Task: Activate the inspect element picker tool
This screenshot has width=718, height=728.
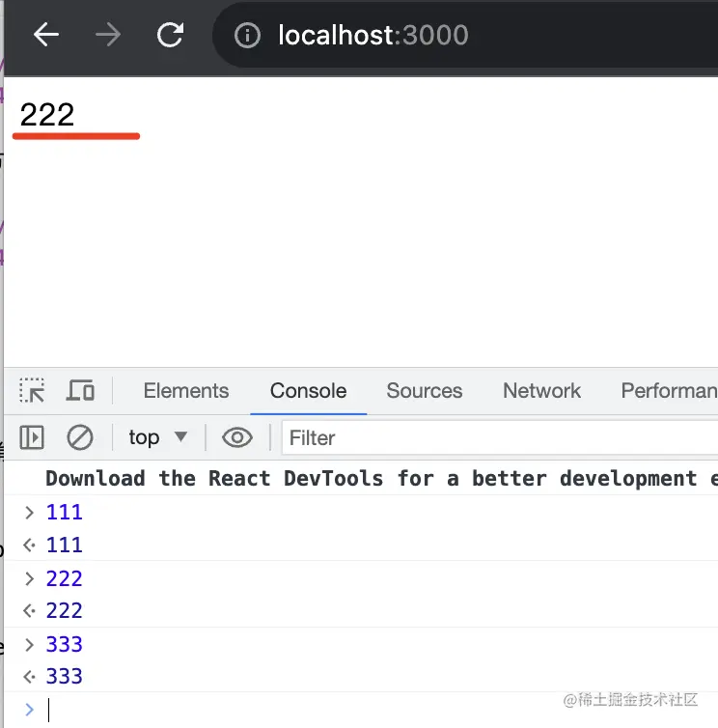Action: coord(32,390)
